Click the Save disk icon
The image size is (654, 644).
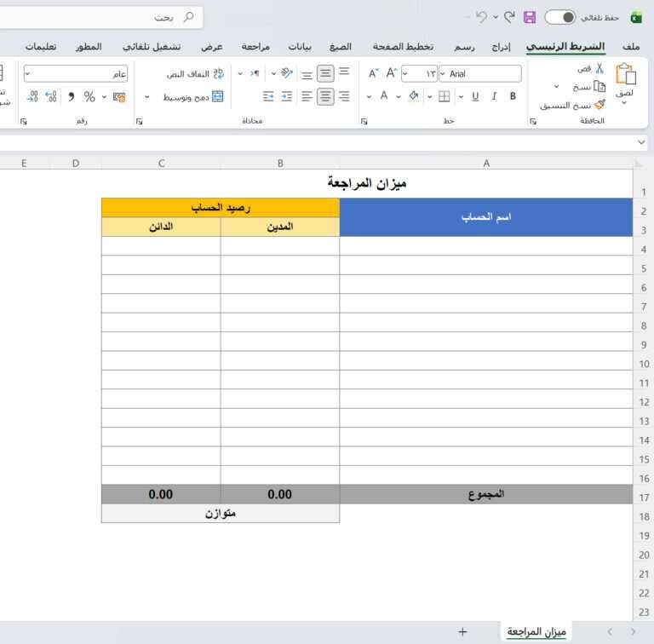[x=530, y=17]
